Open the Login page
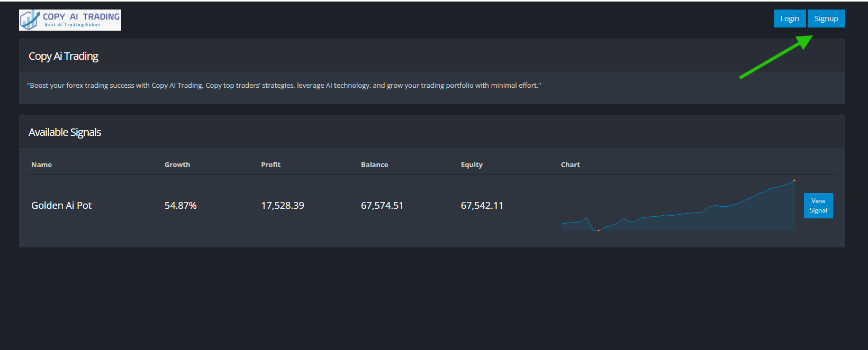This screenshot has height=350, width=868. point(789,19)
